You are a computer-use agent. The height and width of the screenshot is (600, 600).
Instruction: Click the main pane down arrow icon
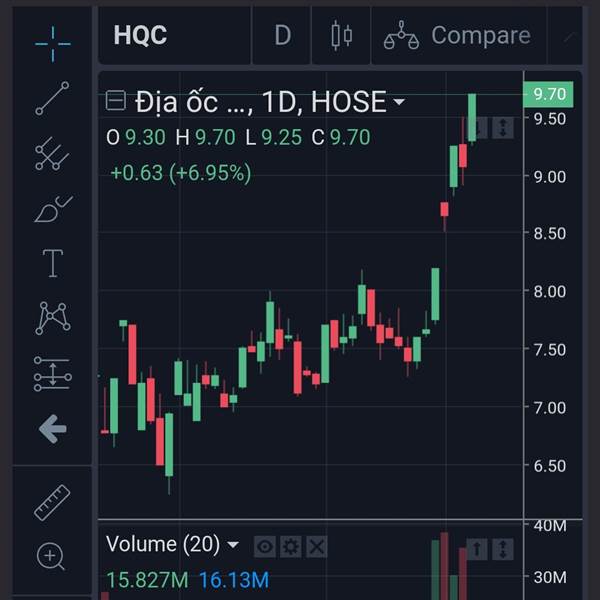(481, 127)
